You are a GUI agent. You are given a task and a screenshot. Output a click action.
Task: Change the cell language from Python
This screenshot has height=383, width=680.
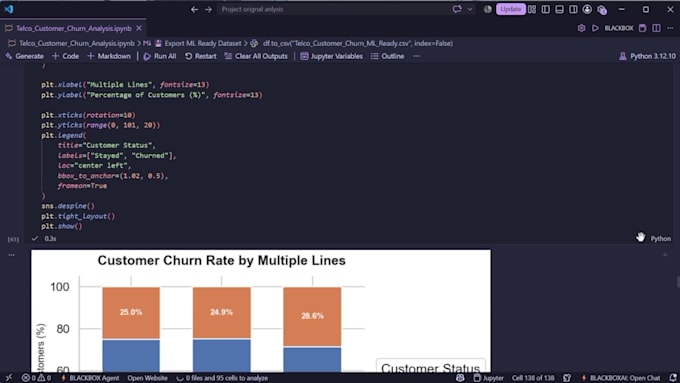point(660,239)
